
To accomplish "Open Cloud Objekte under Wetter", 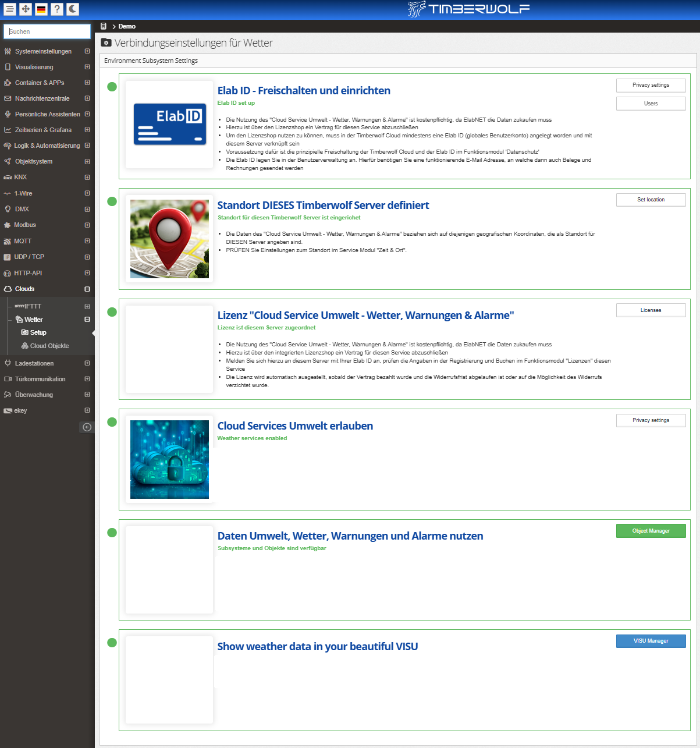I will pos(49,346).
